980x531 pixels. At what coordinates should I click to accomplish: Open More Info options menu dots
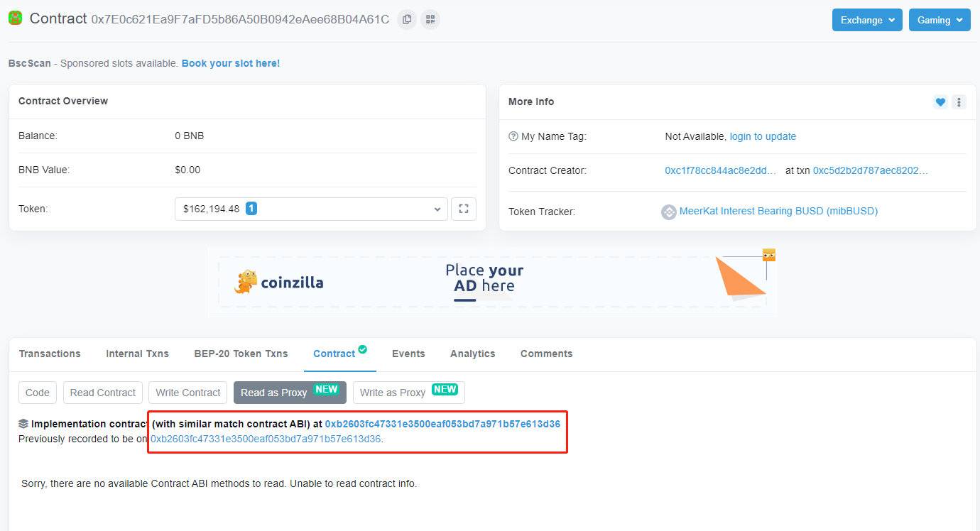pos(959,102)
